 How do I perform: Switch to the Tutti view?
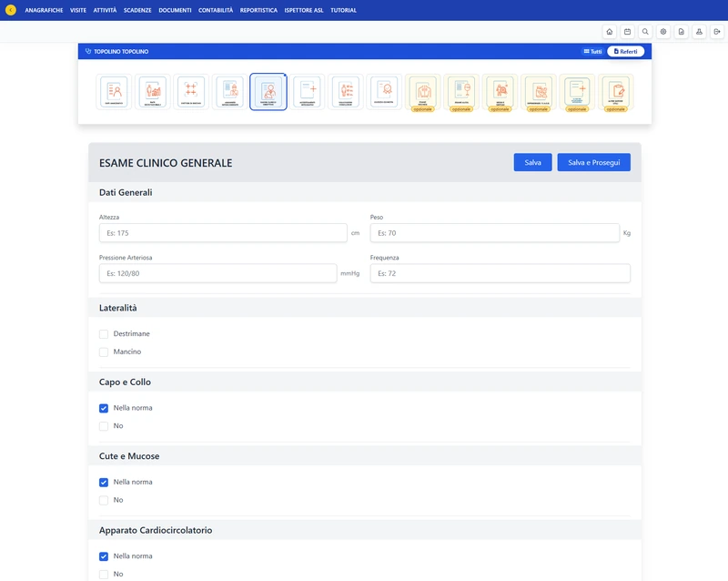click(x=593, y=52)
